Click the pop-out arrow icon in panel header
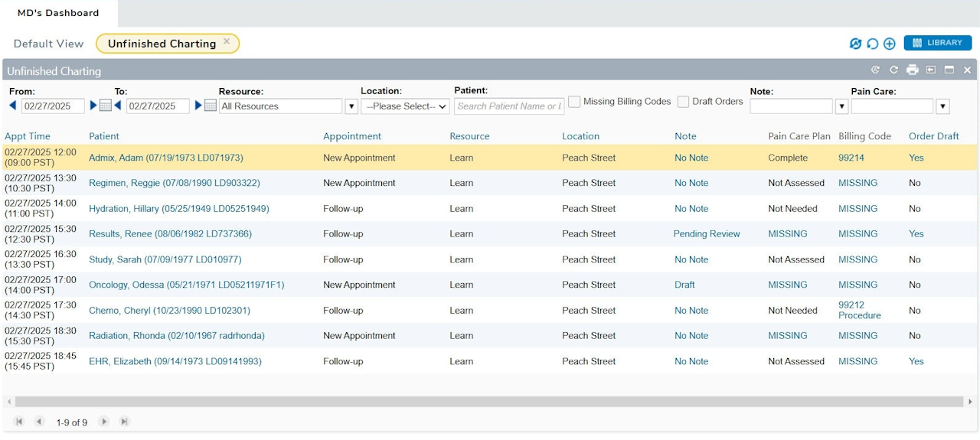The image size is (980, 440). pos(931,70)
